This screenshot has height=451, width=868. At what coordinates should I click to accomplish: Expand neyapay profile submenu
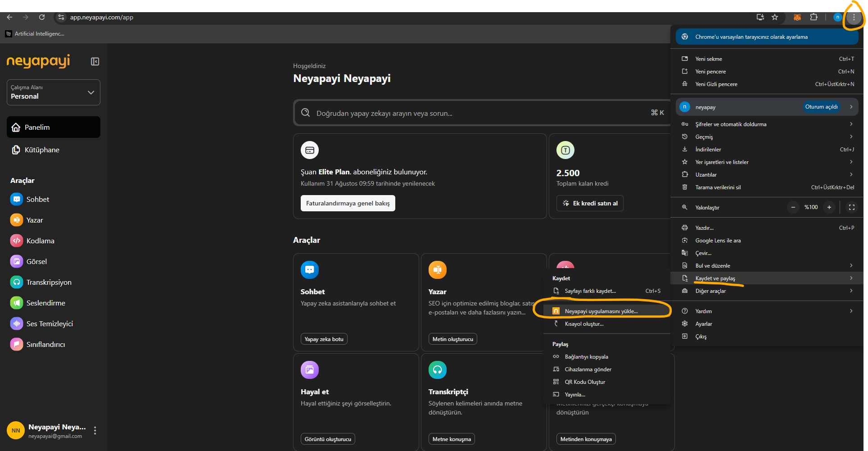tap(767, 107)
